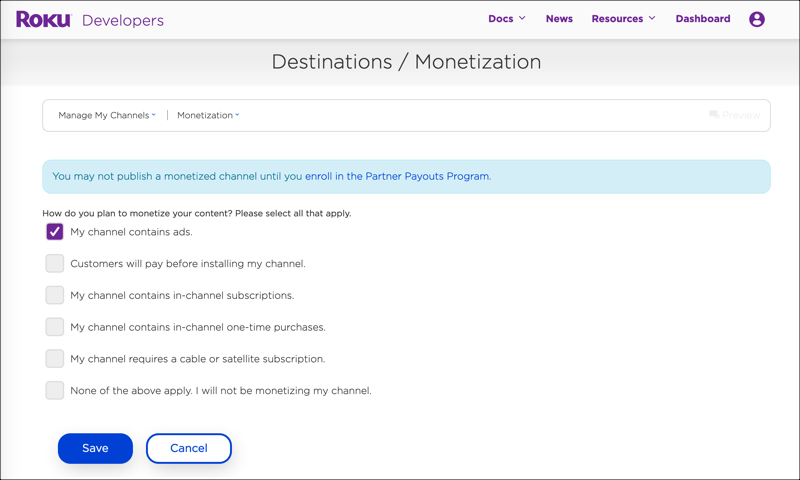800x480 pixels.
Task: Go to the News page
Action: 559,19
